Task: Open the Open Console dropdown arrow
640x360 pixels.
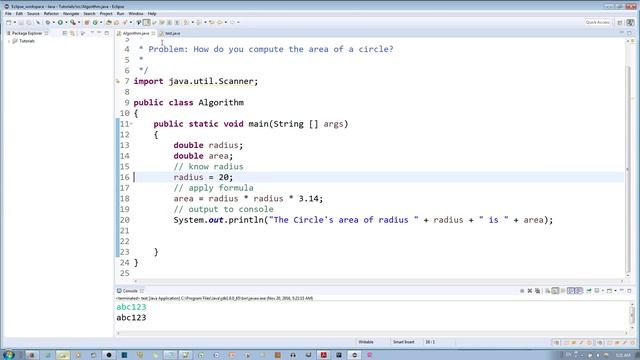Action: tap(616, 291)
